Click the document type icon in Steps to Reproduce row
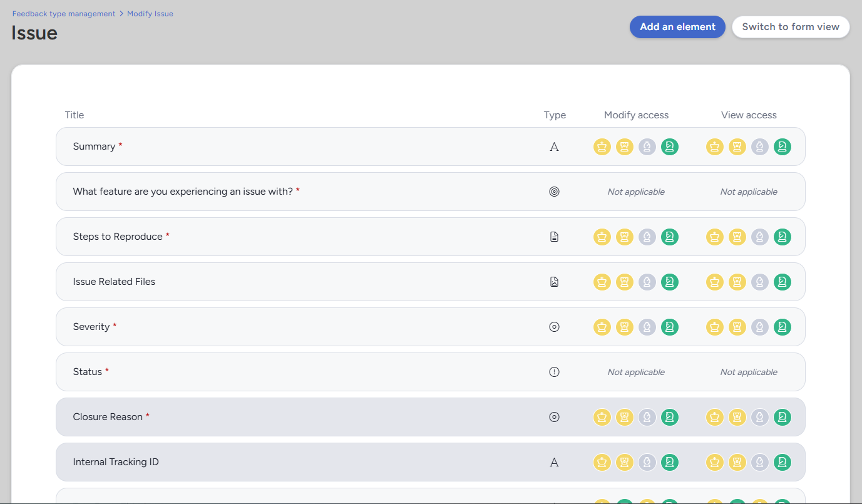Viewport: 862px width, 504px height. [x=554, y=237]
